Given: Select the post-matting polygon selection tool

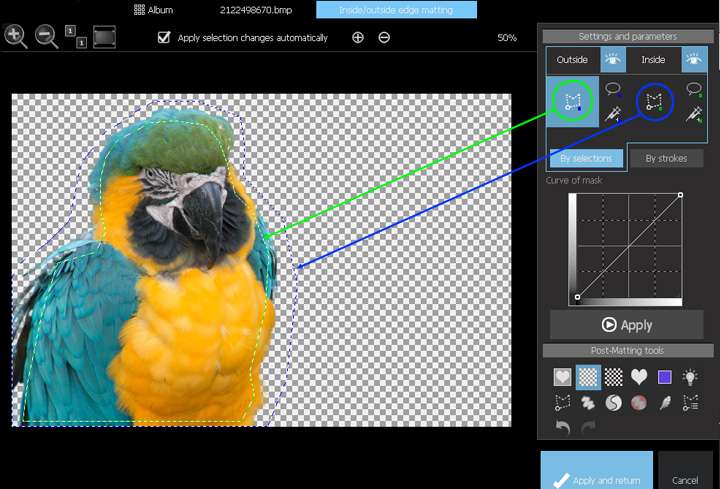Looking at the screenshot, I should [562, 403].
